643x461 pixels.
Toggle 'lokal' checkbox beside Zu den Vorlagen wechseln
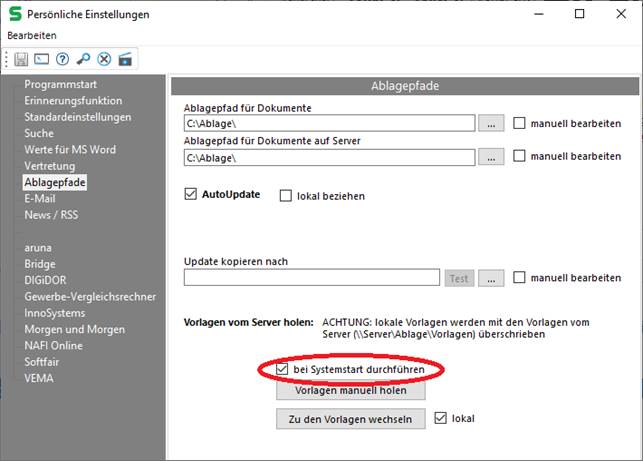coord(441,418)
